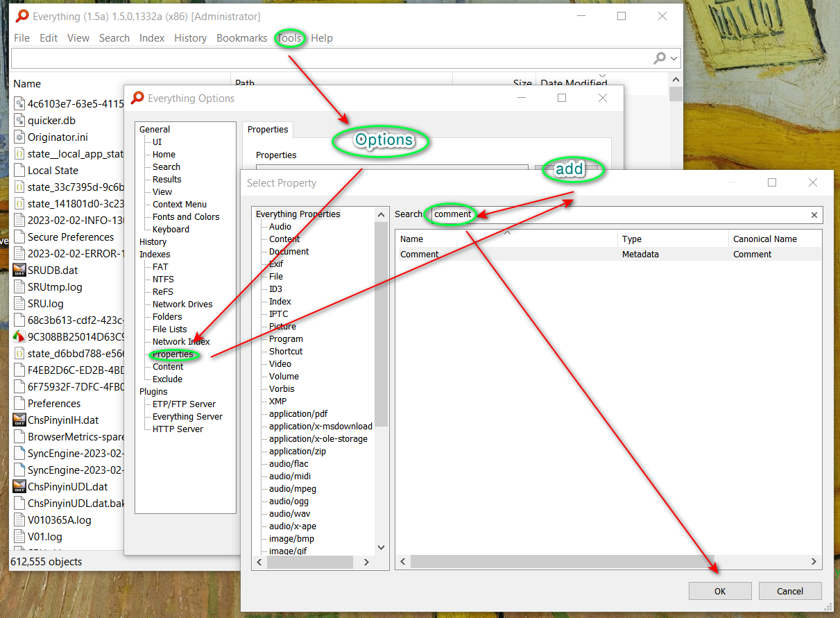This screenshot has width=840, height=618.
Task: Click OK in Select Property dialog
Action: (720, 592)
